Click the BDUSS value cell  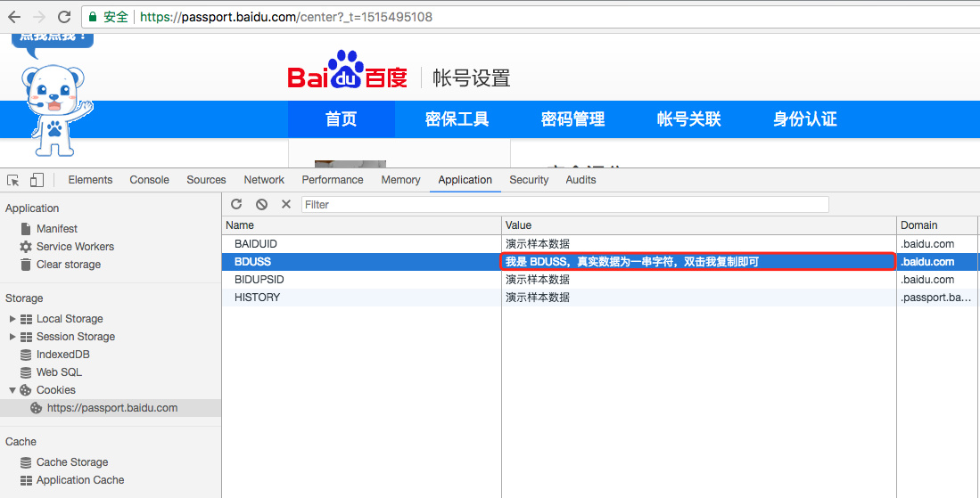[699, 262]
